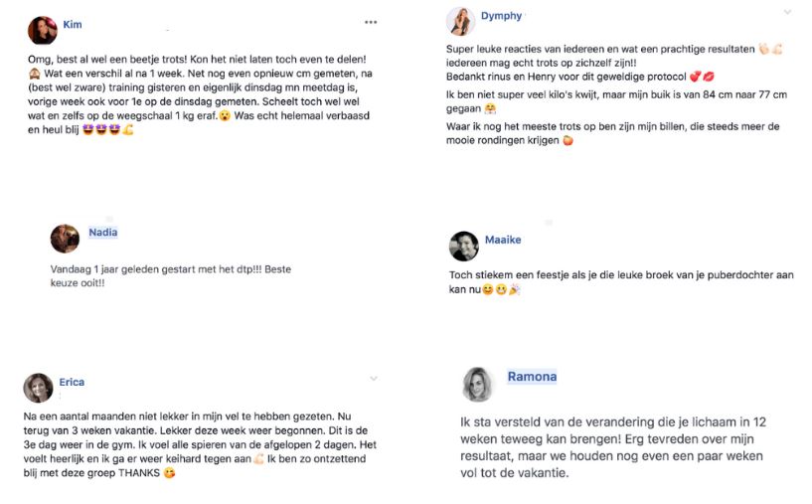812x504 pixels.
Task: Click Ramona's profile avatar
Action: pos(477,384)
